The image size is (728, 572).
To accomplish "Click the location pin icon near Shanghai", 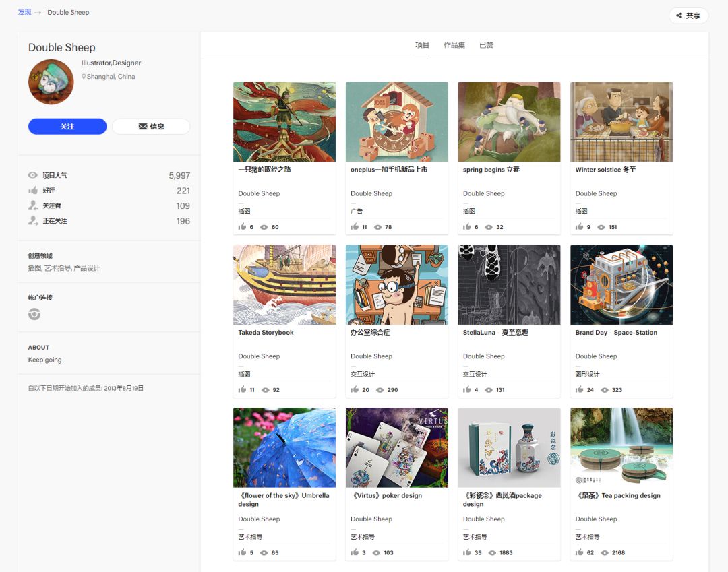I will 84,77.
